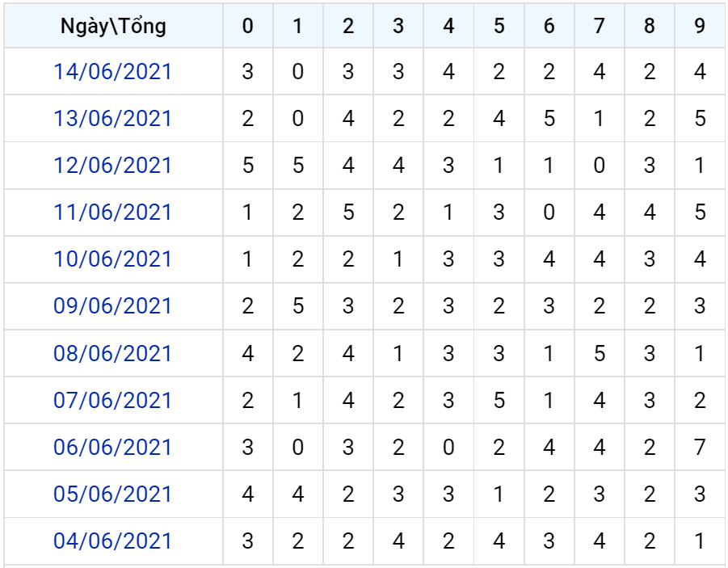The width and height of the screenshot is (728, 568).
Task: Open the 05/06/2021 date link
Action: click(113, 494)
